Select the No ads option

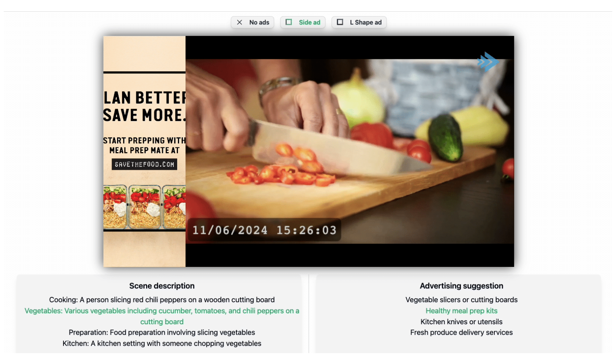[x=252, y=22]
